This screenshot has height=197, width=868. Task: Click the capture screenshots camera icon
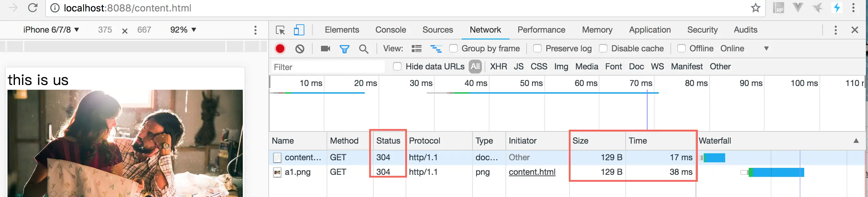(x=325, y=49)
